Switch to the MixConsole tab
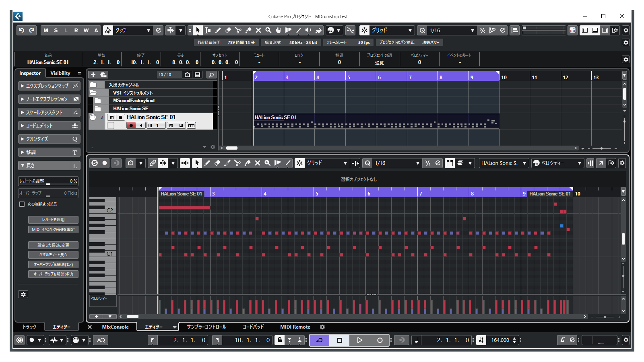 point(115,327)
